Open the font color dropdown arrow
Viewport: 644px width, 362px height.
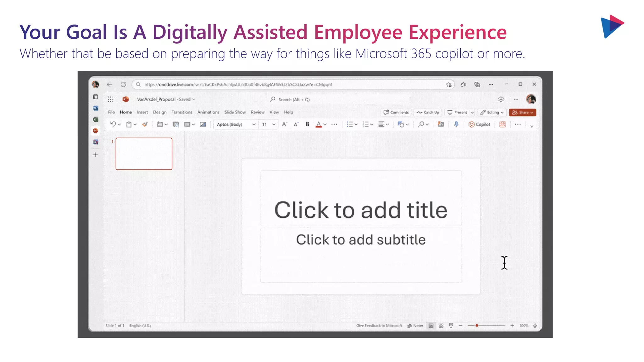[325, 125]
